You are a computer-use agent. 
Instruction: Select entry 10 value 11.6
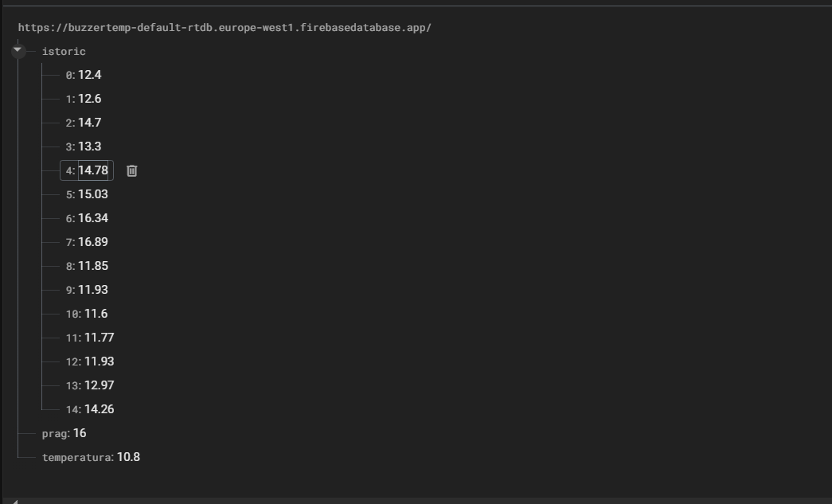point(96,314)
